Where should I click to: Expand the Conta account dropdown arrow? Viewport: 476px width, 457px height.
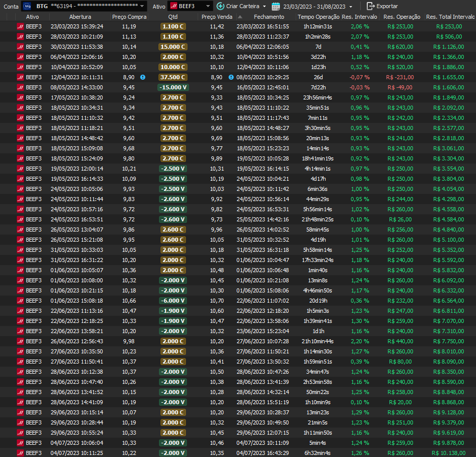143,7
